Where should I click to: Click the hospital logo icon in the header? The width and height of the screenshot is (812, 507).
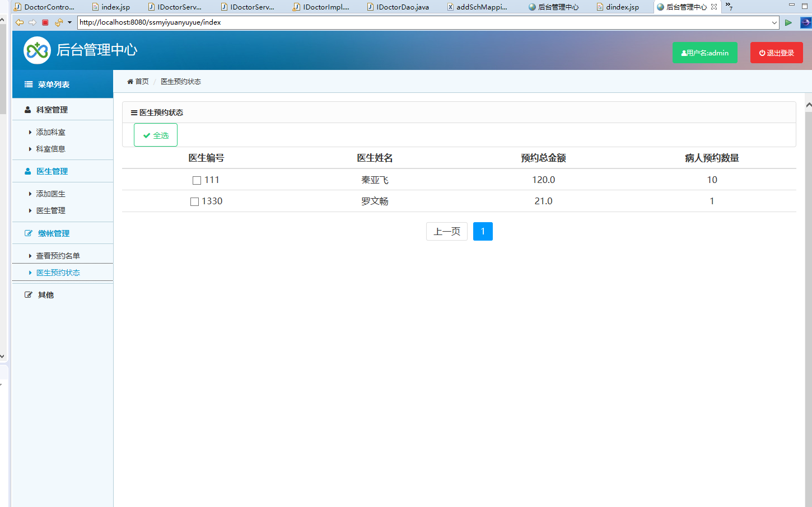point(36,50)
